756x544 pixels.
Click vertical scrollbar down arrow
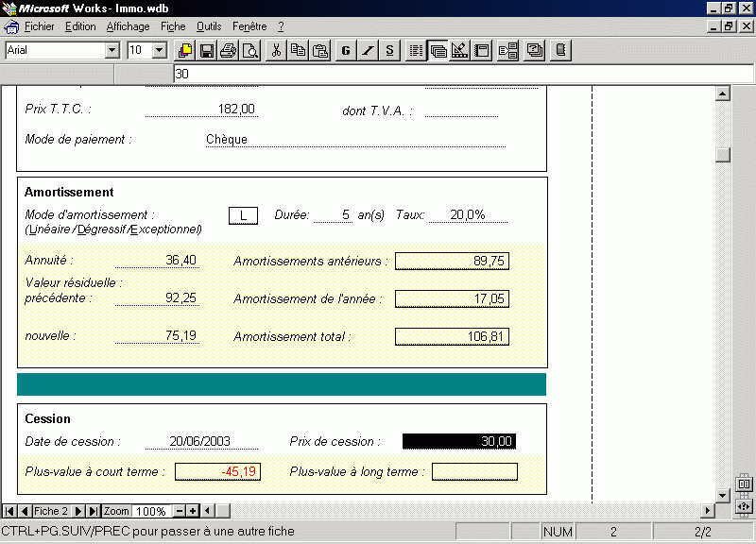pyautogui.click(x=722, y=495)
